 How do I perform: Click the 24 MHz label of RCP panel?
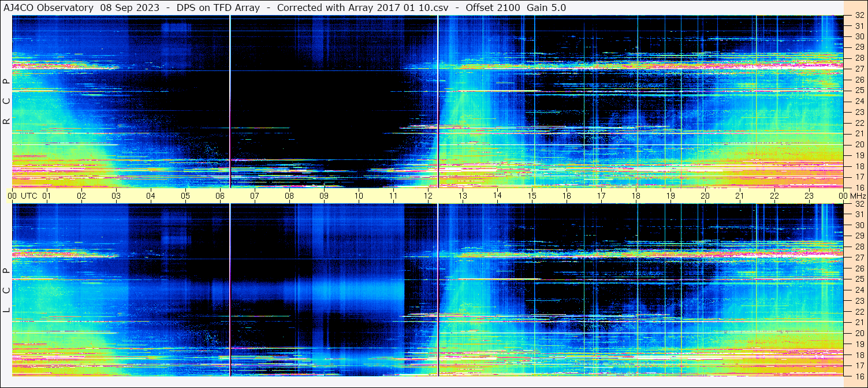(x=859, y=101)
